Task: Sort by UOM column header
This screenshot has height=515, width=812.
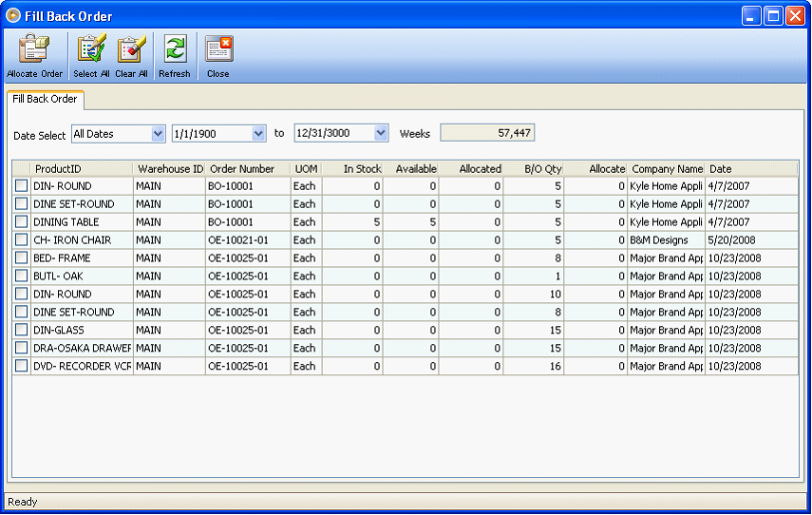Action: pos(306,169)
